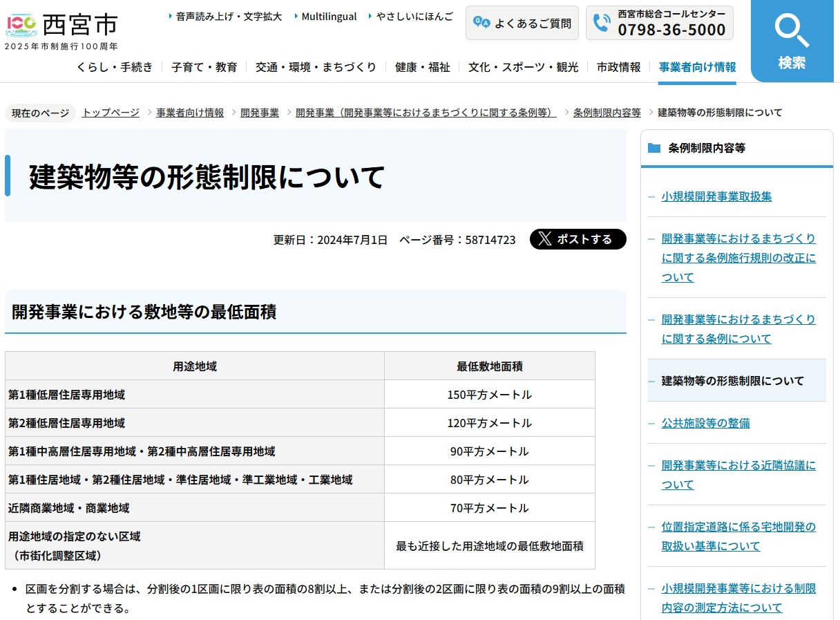This screenshot has height=620, width=840.
Task: Switch to Multilingual language page
Action: pos(329,17)
